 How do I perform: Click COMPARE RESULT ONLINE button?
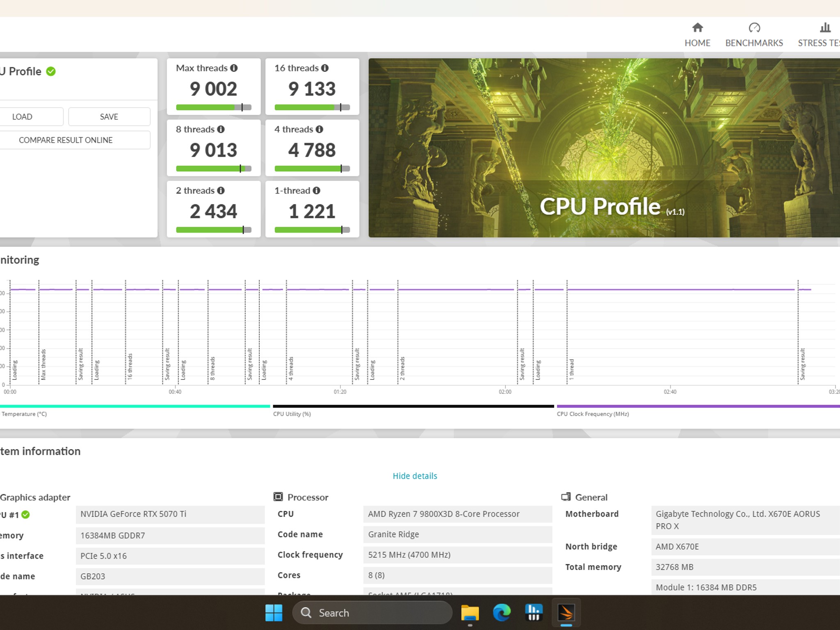[66, 140]
